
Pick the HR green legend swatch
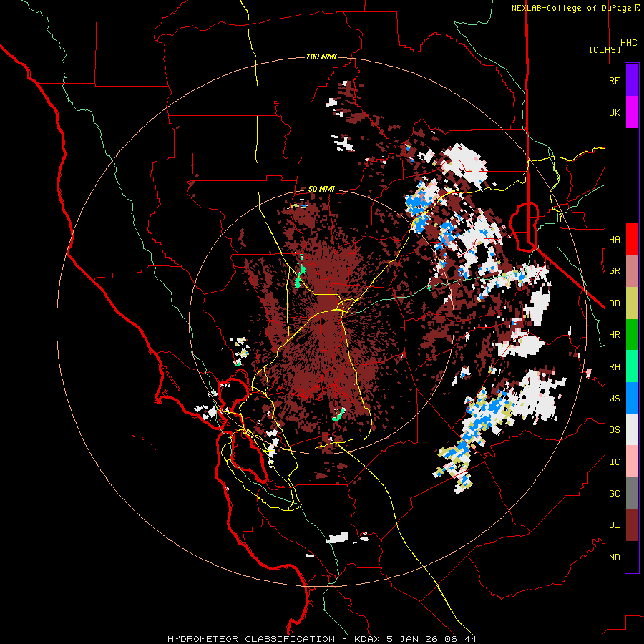point(632,335)
